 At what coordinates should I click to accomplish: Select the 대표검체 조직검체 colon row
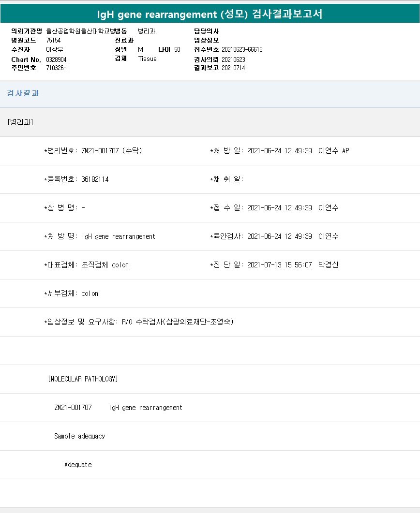[x=87, y=265]
